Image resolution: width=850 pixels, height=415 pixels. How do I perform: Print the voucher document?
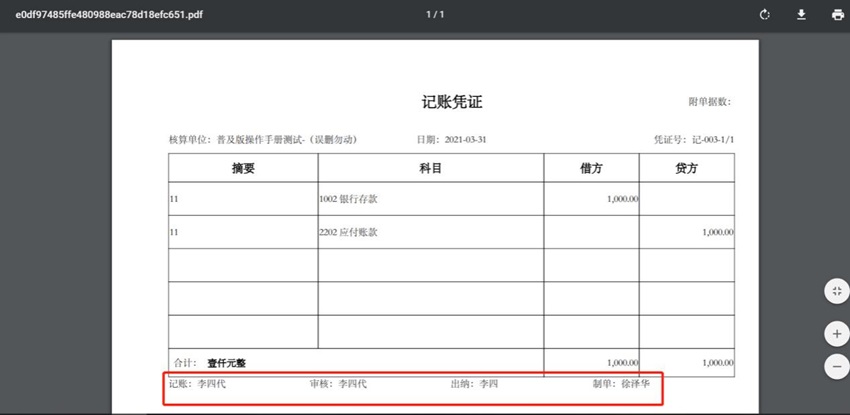[x=838, y=15]
